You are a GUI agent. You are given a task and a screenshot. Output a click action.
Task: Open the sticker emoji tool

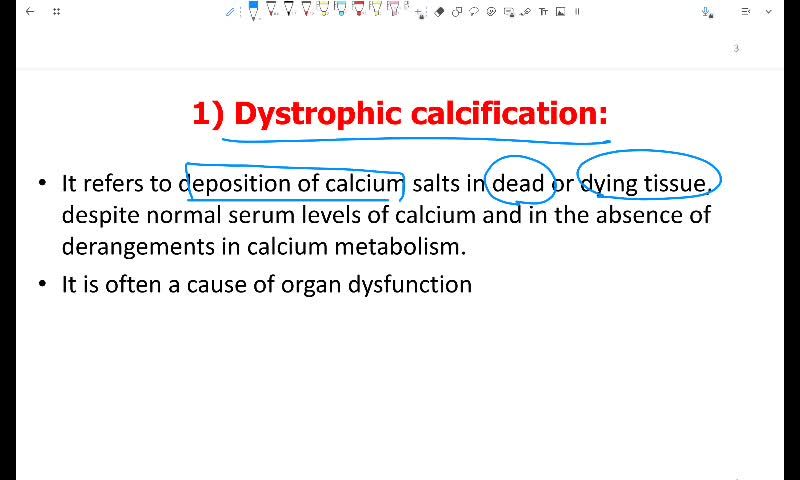coord(491,11)
